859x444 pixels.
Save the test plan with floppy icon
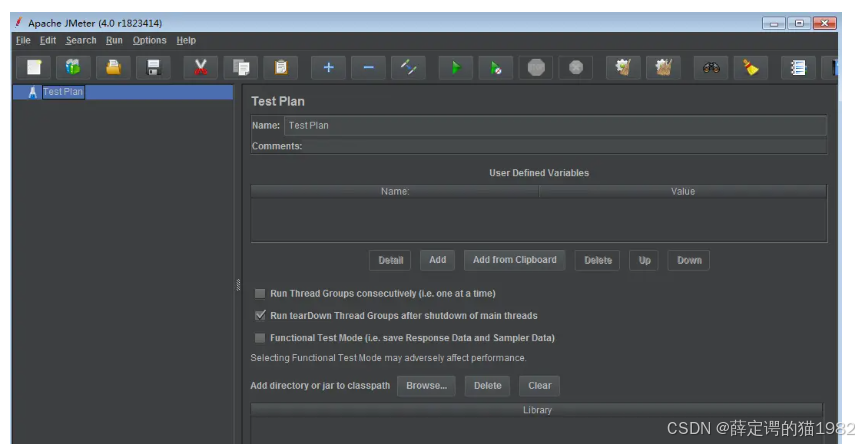pyautogui.click(x=153, y=67)
